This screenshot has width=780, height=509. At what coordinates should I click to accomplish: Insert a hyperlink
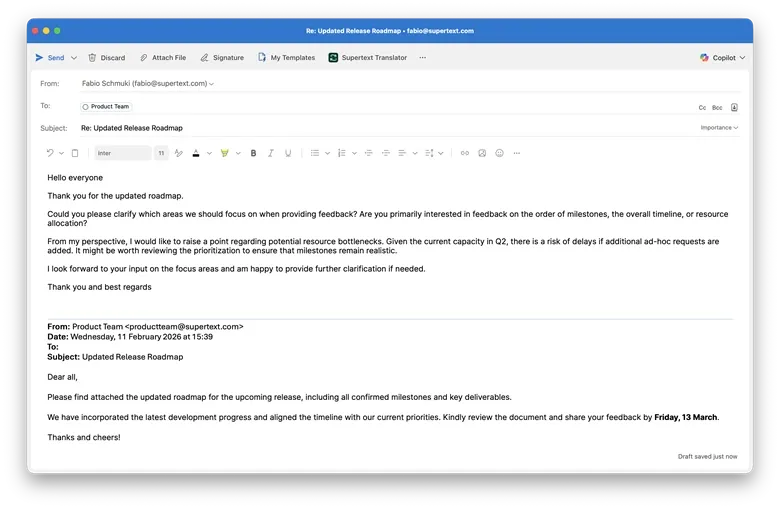pyautogui.click(x=465, y=153)
